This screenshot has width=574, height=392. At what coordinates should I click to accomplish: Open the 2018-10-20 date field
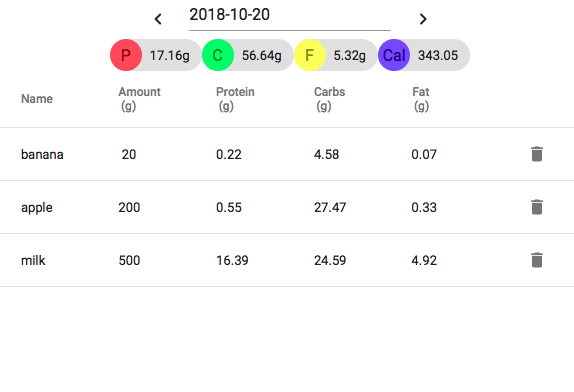[x=290, y=16]
